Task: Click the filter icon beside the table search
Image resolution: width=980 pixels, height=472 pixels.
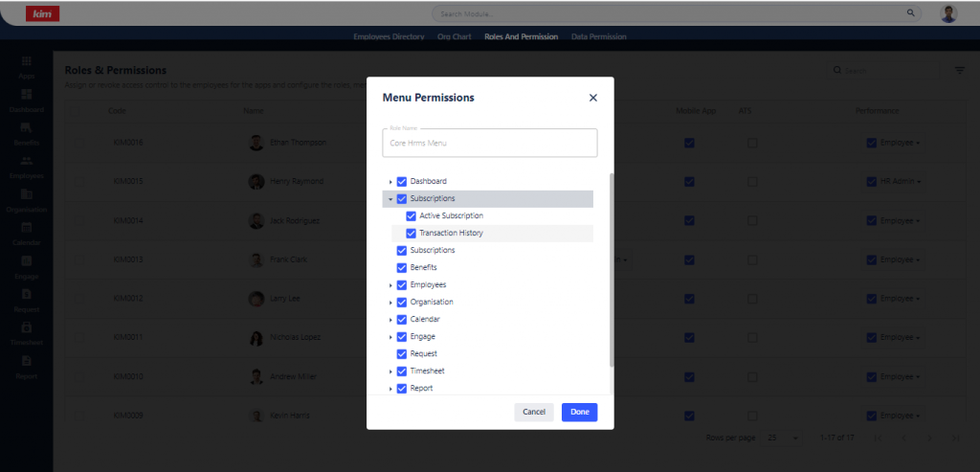Action: [x=960, y=71]
